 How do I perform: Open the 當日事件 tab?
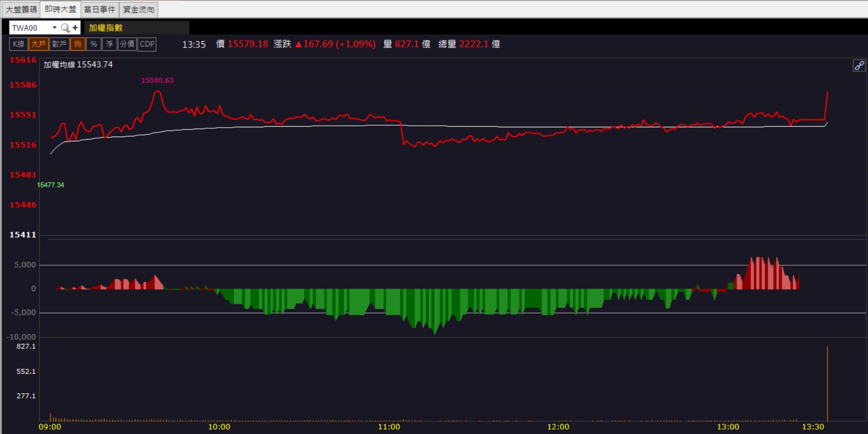coord(100,9)
